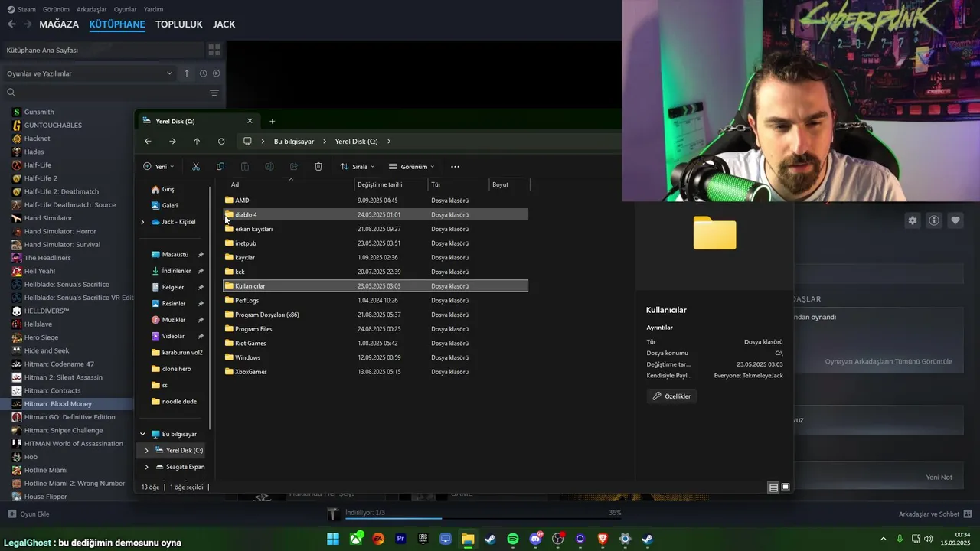Go up one folder level in Explorer

pyautogui.click(x=197, y=141)
